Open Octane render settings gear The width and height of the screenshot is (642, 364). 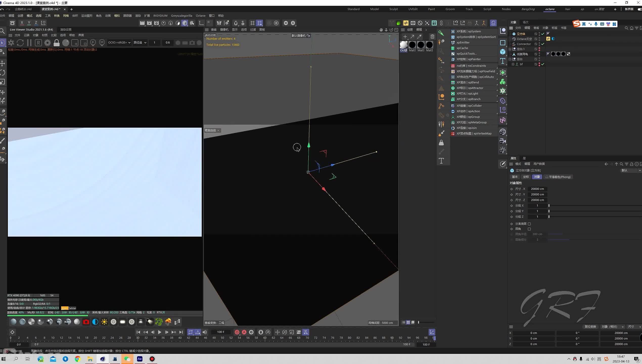tap(47, 43)
